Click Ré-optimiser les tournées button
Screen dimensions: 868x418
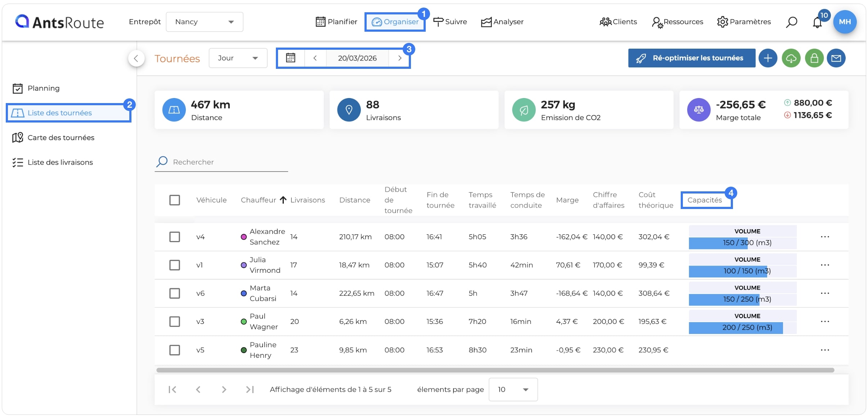pyautogui.click(x=692, y=58)
